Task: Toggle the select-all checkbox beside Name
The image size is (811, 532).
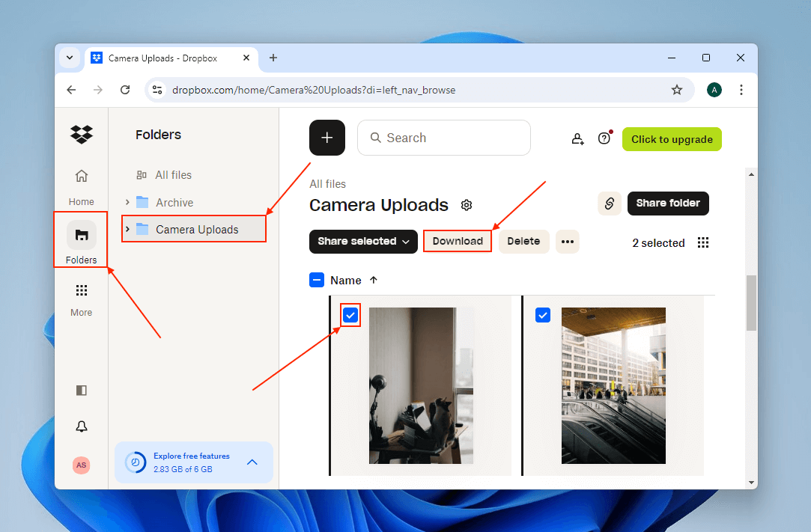Action: (317, 280)
